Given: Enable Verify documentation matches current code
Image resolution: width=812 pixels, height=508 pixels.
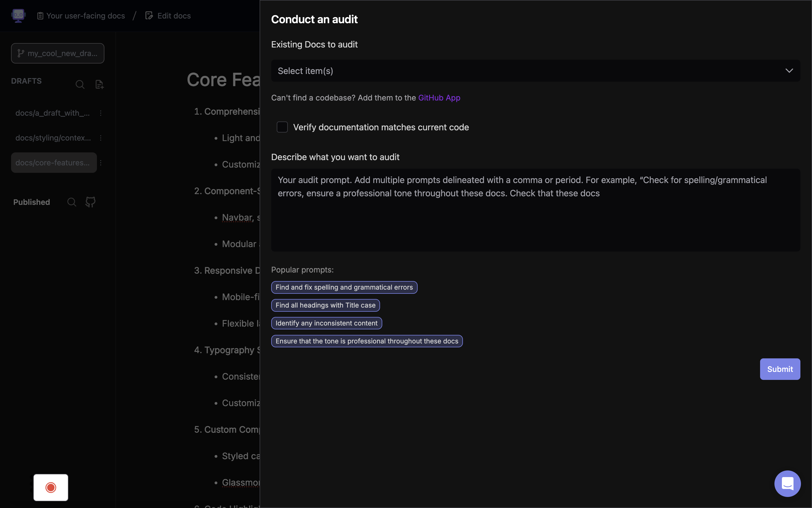Looking at the screenshot, I should 282,127.
